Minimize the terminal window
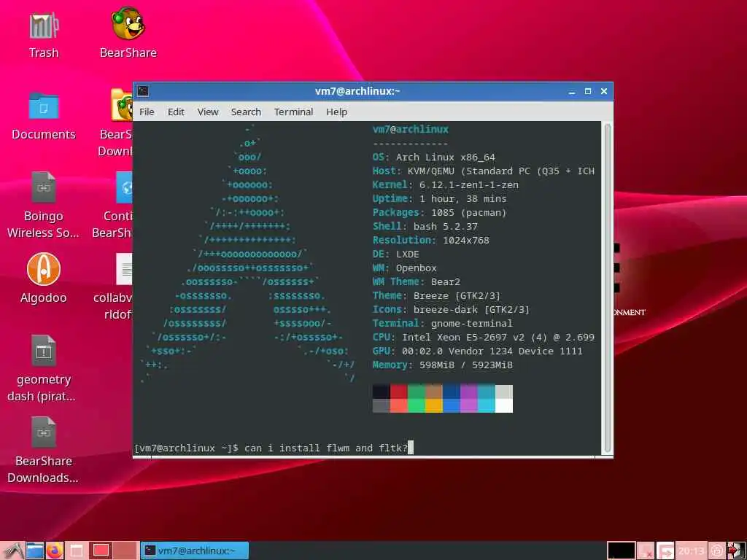Viewport: 747px width, 560px height. click(x=572, y=91)
